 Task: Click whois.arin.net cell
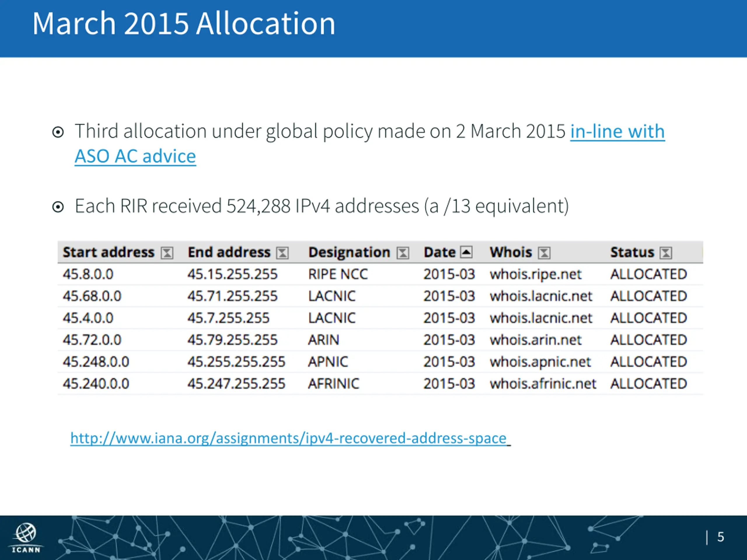(x=536, y=340)
